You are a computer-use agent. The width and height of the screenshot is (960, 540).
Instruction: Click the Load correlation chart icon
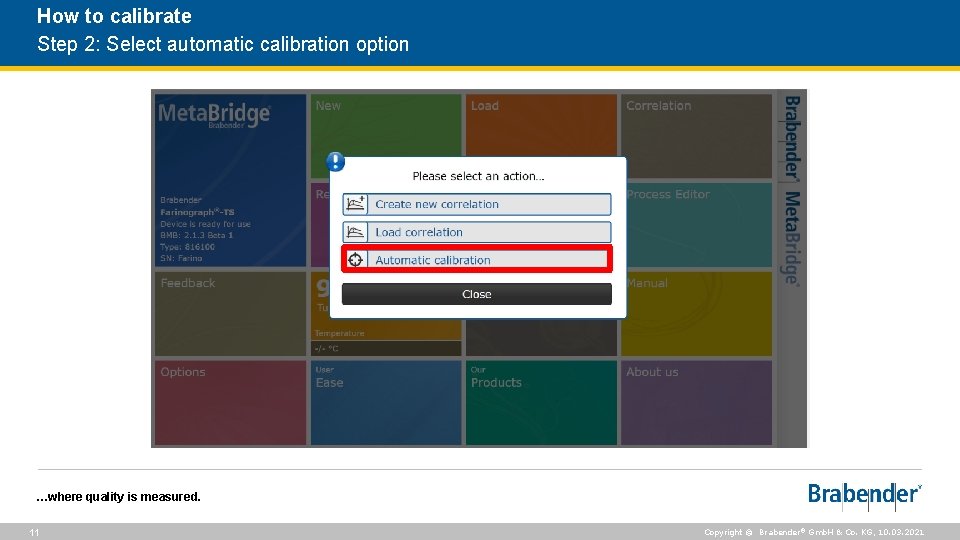coord(355,232)
